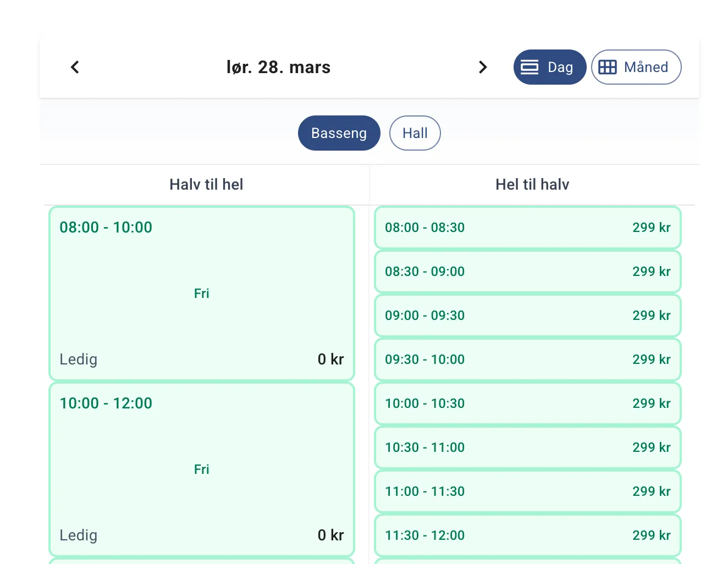Select the 11:00 - 11:30 time slot
The height and width of the screenshot is (564, 728).
coord(527,491)
